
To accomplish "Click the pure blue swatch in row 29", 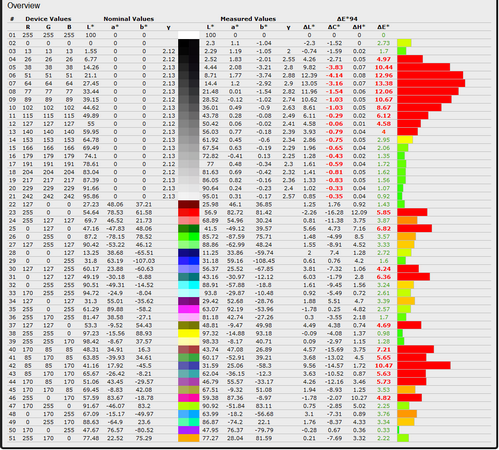I will tap(189, 261).
